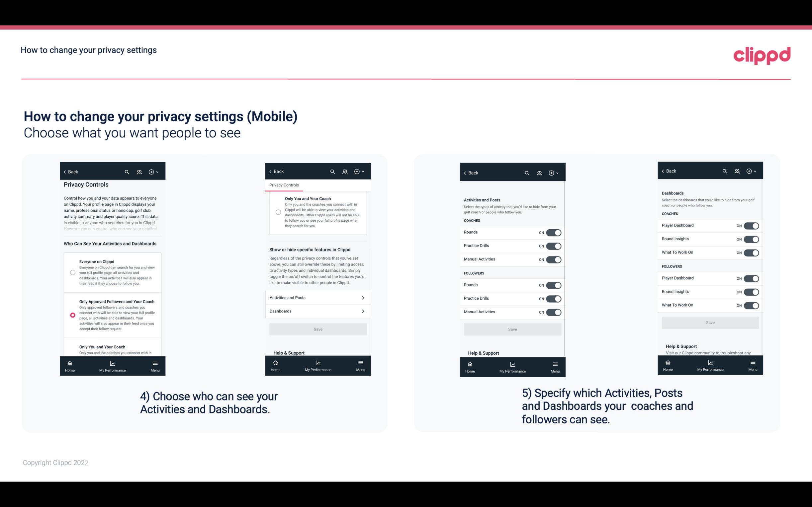Click the Menu icon in bottom navigation

155,363
